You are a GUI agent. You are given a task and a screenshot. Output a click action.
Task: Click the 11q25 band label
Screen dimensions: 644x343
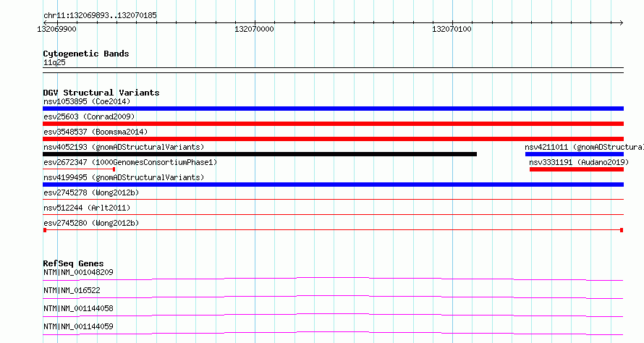click(54, 62)
